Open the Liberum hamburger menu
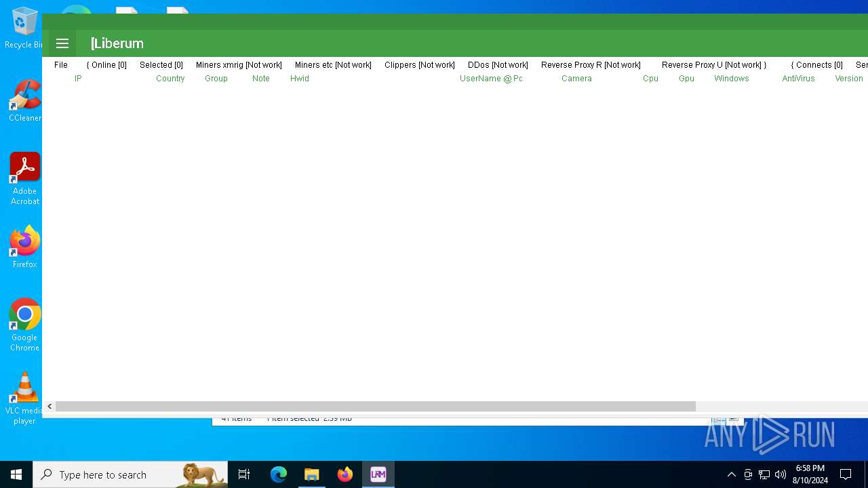Viewport: 868px width, 488px height. (x=62, y=43)
